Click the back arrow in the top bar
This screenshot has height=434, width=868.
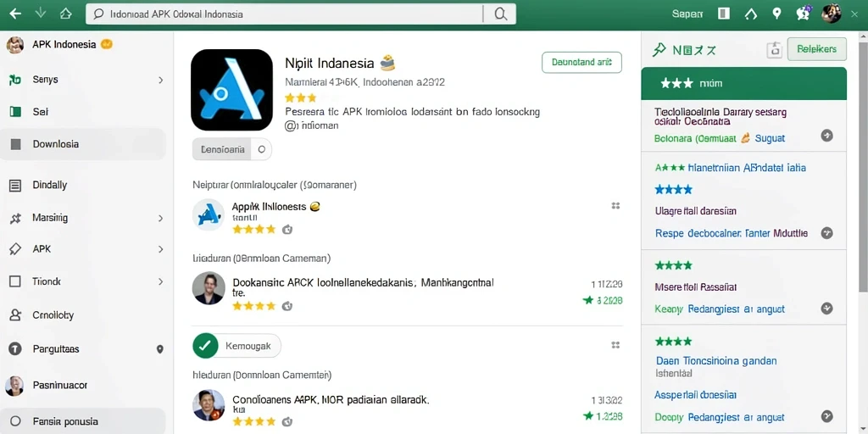[x=15, y=14]
